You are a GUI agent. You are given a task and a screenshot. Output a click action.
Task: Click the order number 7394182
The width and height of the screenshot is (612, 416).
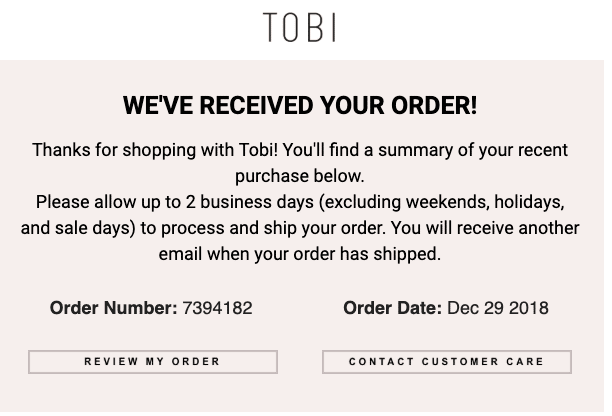[x=217, y=308]
